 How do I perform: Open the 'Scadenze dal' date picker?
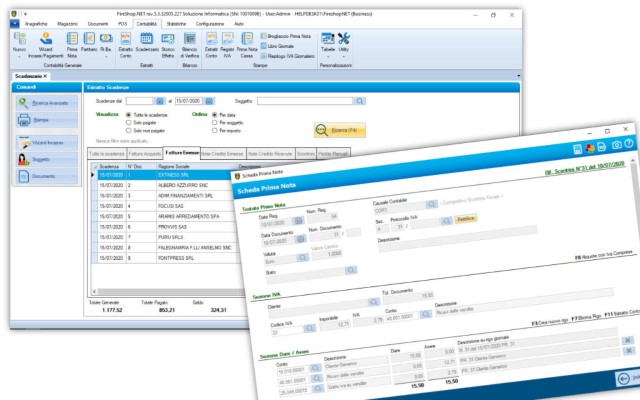coord(160,101)
